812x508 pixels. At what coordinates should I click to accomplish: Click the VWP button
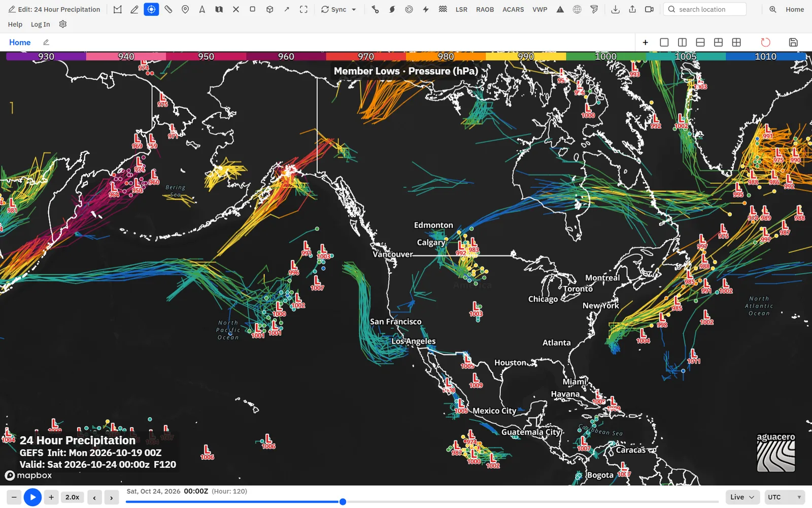(x=540, y=9)
